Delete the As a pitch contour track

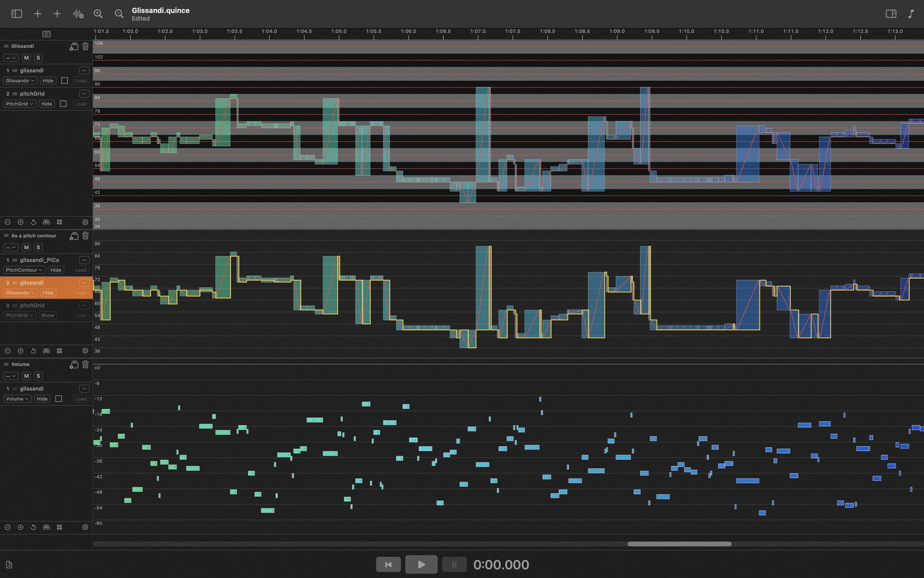pos(85,236)
